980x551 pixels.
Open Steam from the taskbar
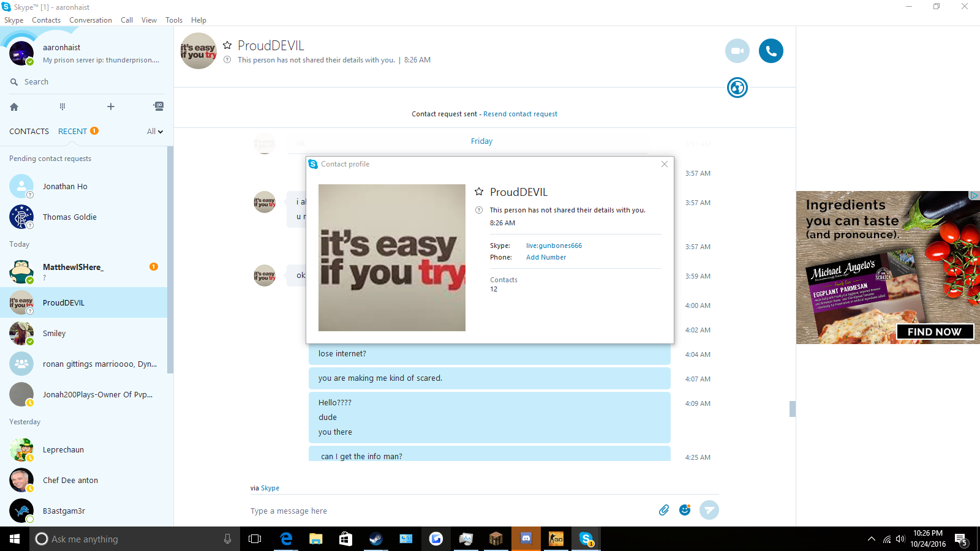[x=375, y=539]
